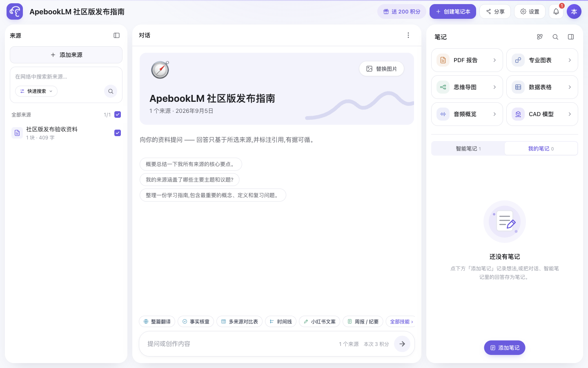Click the web search magnifier button

point(111,91)
